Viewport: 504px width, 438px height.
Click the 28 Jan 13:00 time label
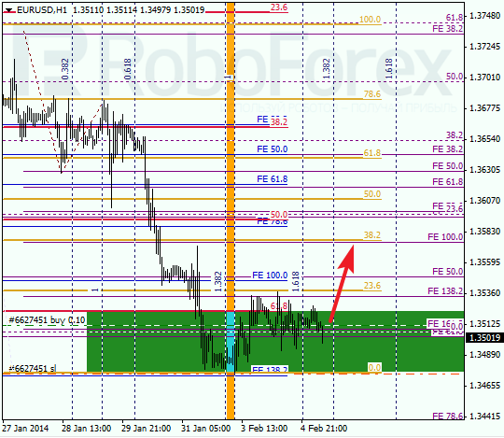point(86,429)
